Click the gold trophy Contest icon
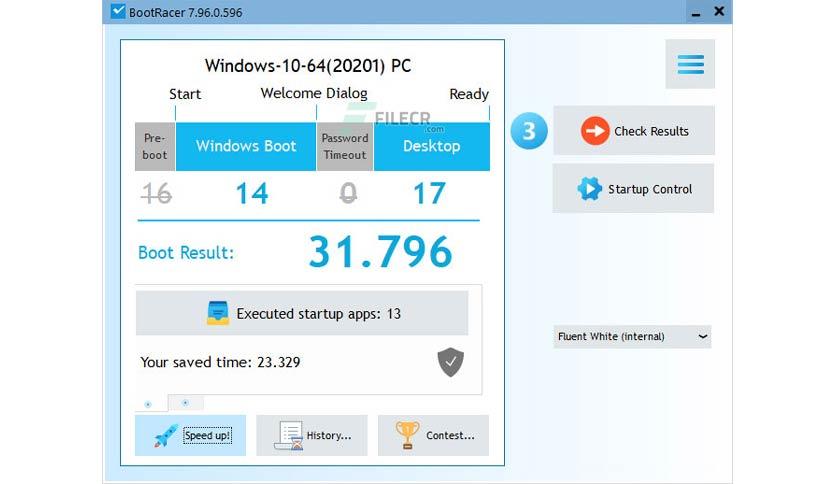This screenshot has height=484, width=836. click(x=407, y=435)
